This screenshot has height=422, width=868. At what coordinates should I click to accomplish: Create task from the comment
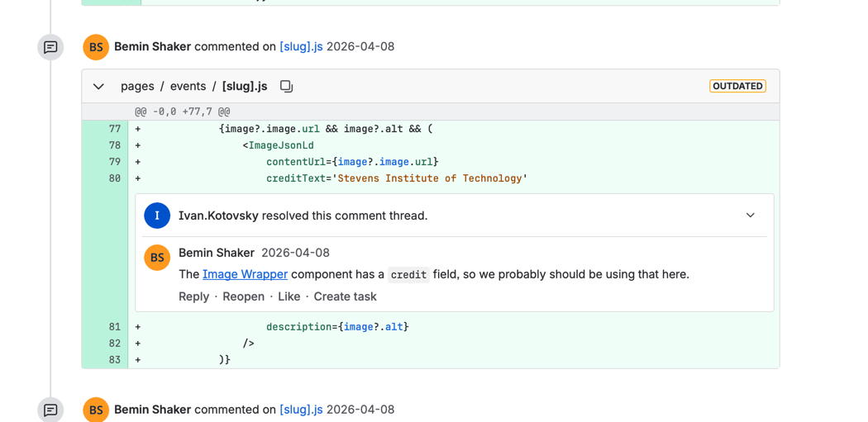[345, 296]
